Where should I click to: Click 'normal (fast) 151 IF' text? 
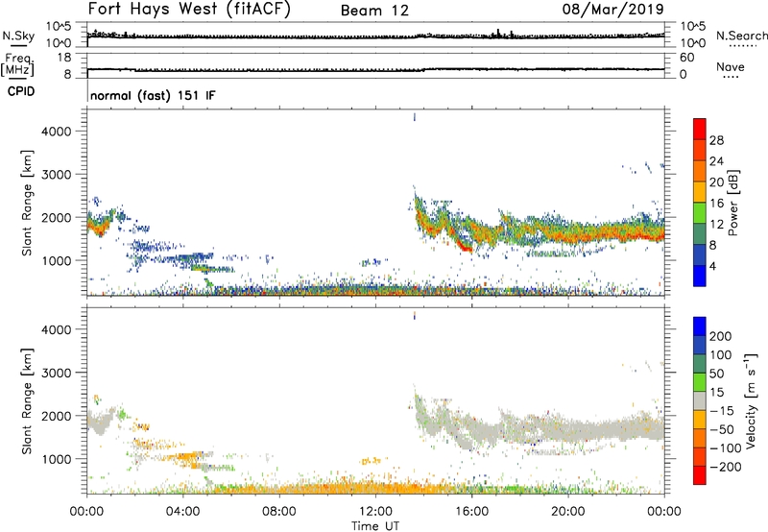(x=153, y=95)
